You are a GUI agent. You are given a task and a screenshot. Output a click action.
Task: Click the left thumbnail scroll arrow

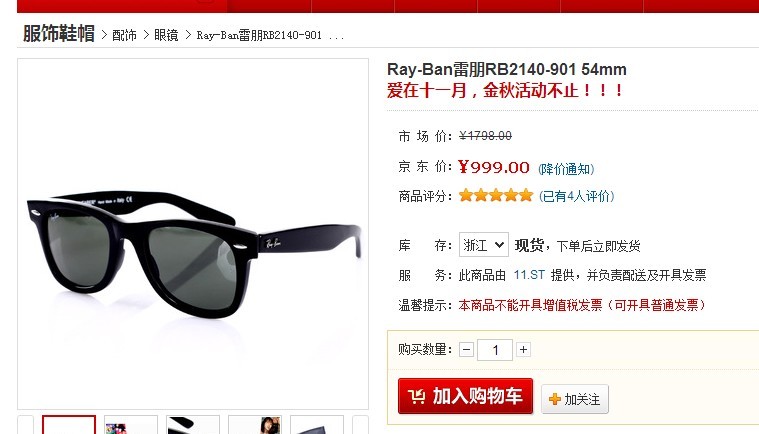(x=26, y=425)
